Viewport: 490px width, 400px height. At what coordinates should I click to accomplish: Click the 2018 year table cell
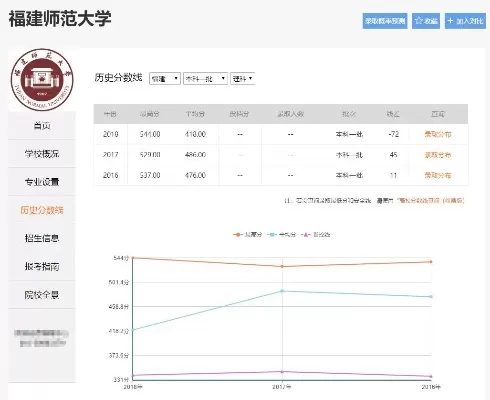(110, 134)
